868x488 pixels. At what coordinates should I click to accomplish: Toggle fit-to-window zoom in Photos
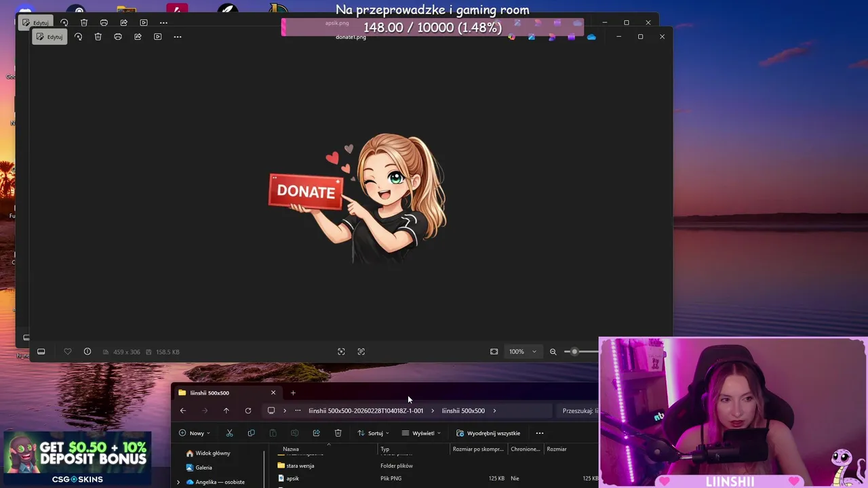pos(494,352)
